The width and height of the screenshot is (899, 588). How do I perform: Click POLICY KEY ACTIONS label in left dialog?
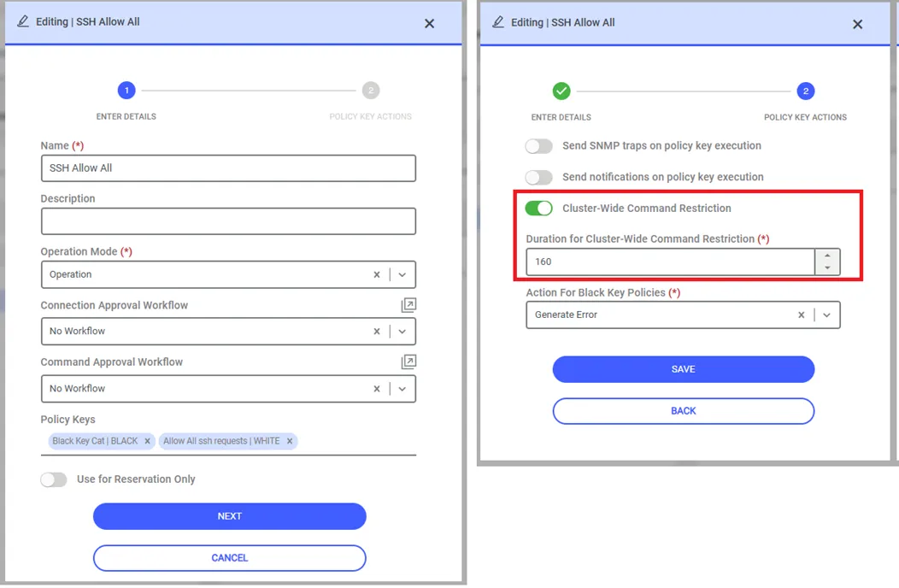370,116
